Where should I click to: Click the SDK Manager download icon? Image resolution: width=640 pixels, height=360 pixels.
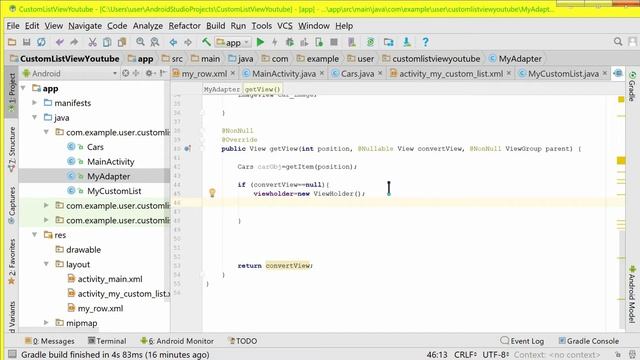click(x=407, y=42)
